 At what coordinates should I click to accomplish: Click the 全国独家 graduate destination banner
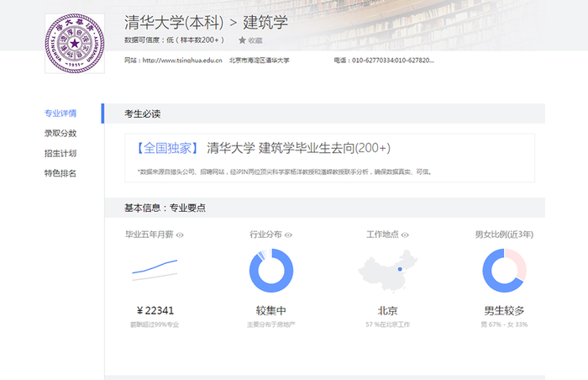pos(329,158)
